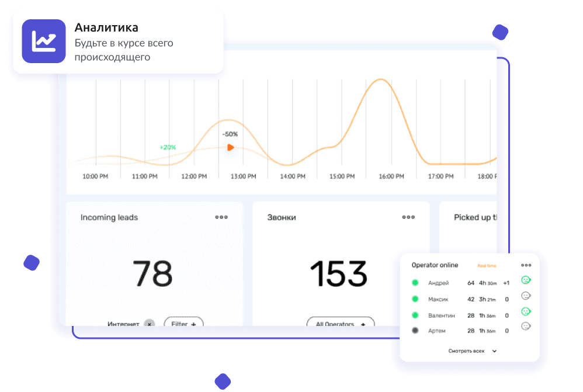Remove the Интернет filter tag
The height and width of the screenshot is (392, 583).
pyautogui.click(x=150, y=324)
